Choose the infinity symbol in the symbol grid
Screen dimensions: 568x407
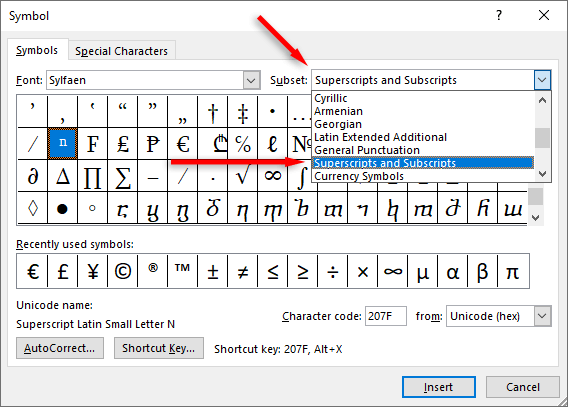tap(273, 176)
